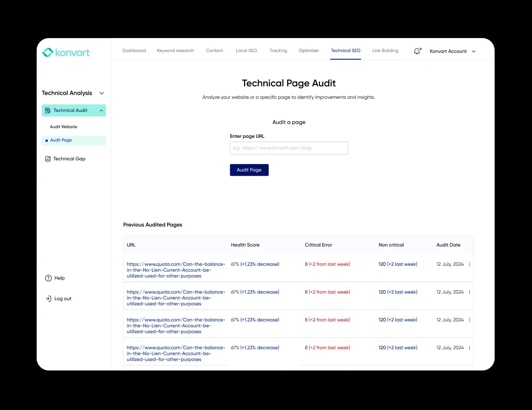532x410 pixels.
Task: Click the Non critical column header
Action: tap(391, 245)
